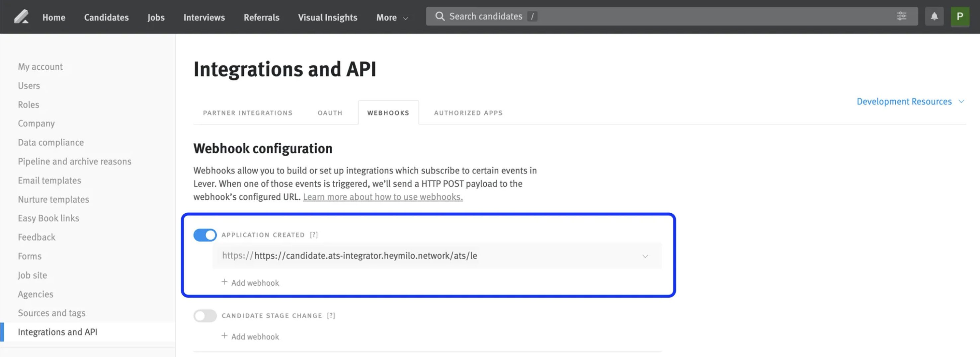980x357 pixels.
Task: Open Jobs in the top navigation
Action: (156, 18)
